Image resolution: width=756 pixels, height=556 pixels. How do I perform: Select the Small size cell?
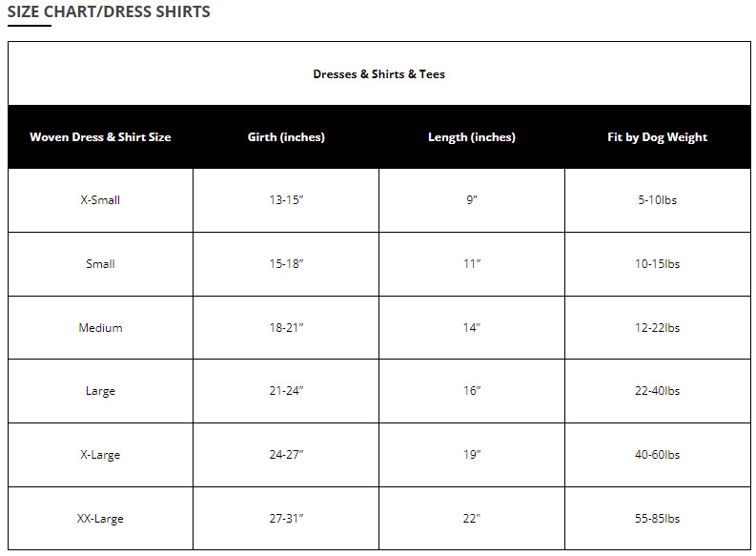[x=100, y=264]
